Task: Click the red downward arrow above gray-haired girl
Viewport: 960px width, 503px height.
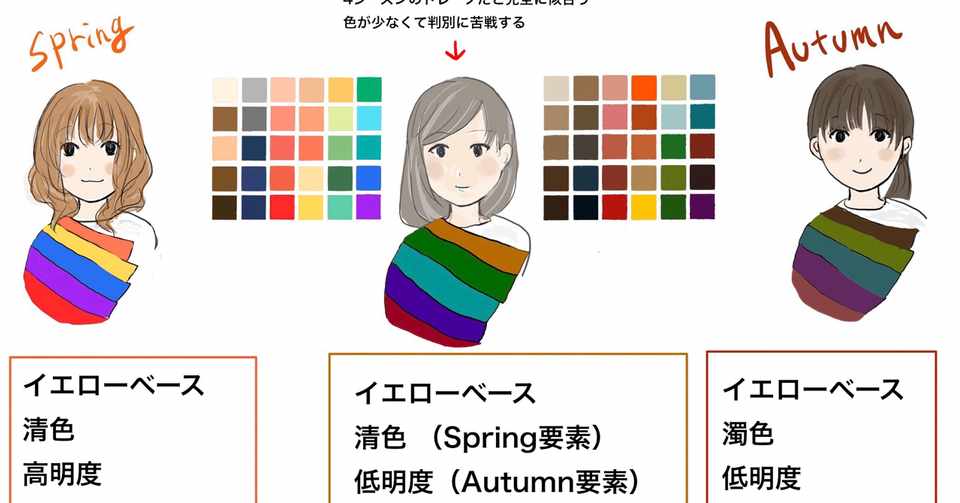Action: coord(455,53)
